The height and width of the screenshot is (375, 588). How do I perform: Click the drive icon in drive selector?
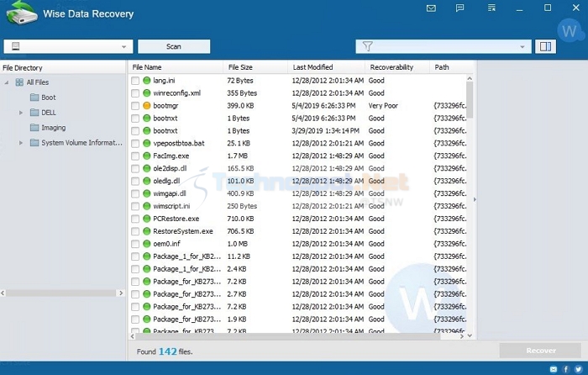coord(15,46)
